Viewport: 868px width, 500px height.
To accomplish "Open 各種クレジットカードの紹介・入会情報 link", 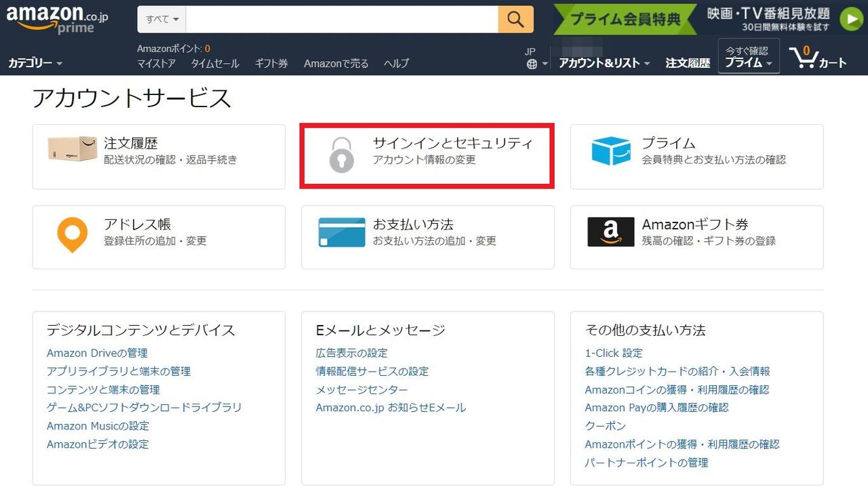I will pos(677,371).
